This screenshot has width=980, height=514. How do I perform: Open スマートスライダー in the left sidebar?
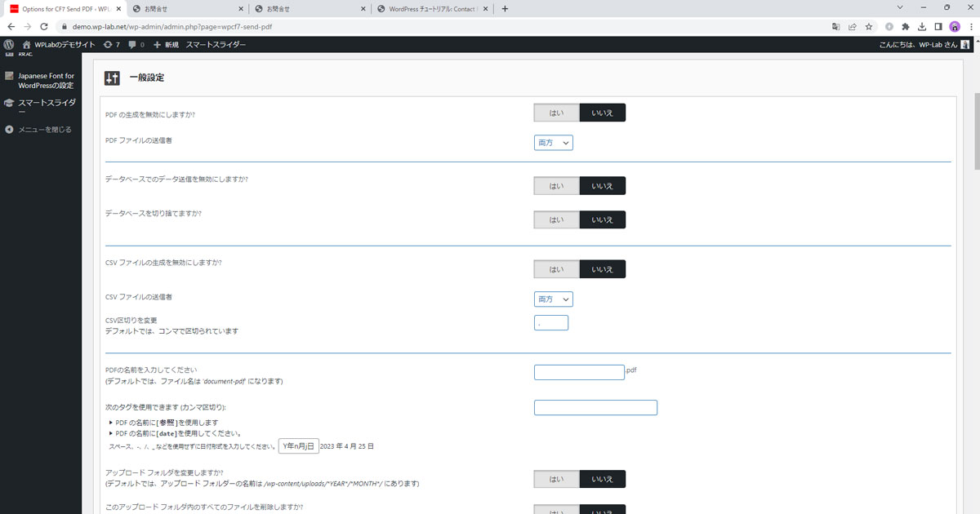click(49, 104)
